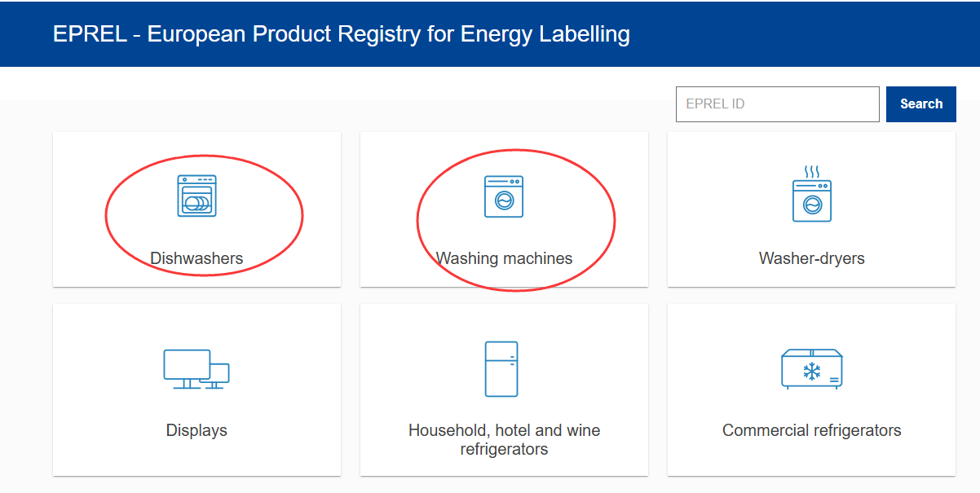980x493 pixels.
Task: Click the washing machine icon
Action: pyautogui.click(x=504, y=196)
